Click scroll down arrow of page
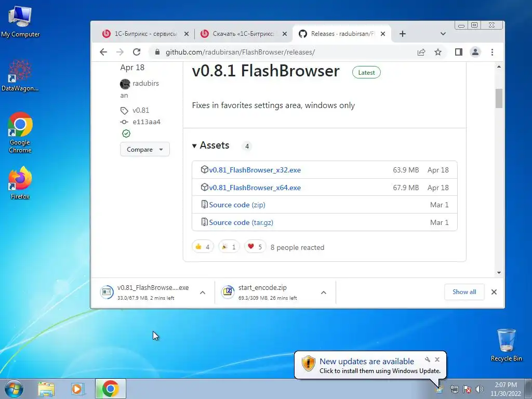Viewport: 532px width, 399px height. click(499, 272)
